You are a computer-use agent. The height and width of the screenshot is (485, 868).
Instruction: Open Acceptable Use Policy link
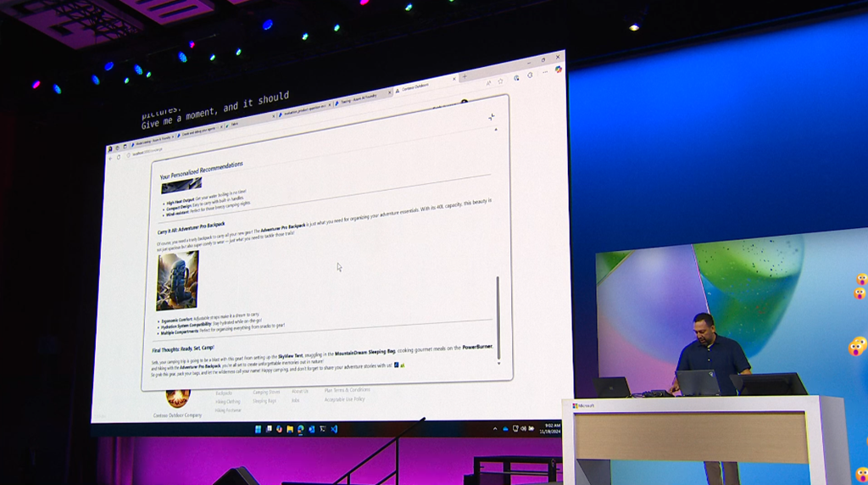pyautogui.click(x=344, y=399)
